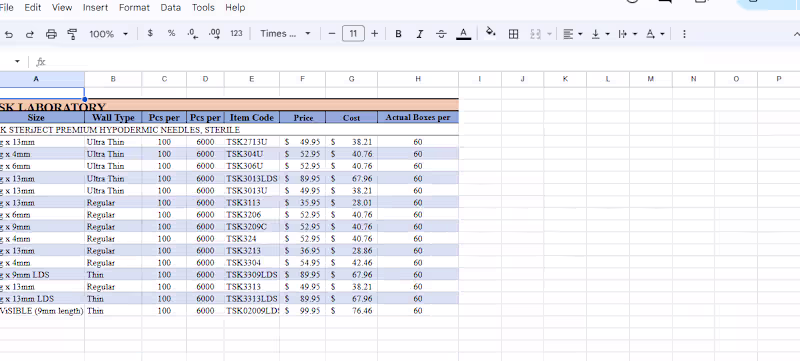Open the Tools menu
The width and height of the screenshot is (800, 361).
click(203, 8)
